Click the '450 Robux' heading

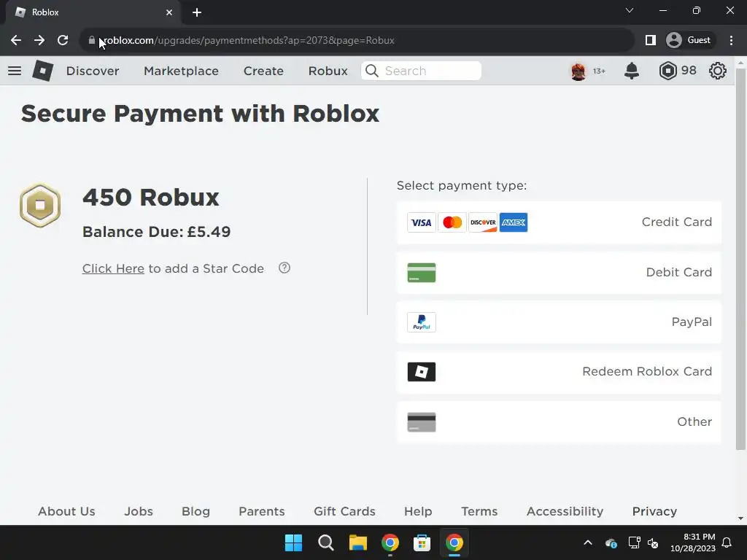(x=150, y=197)
